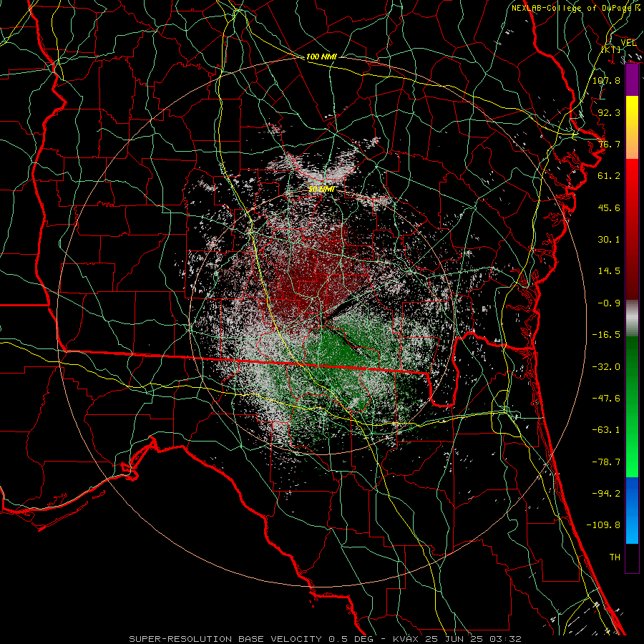Select the 76.7 legend value
The width and height of the screenshot is (644, 644).
609,144
